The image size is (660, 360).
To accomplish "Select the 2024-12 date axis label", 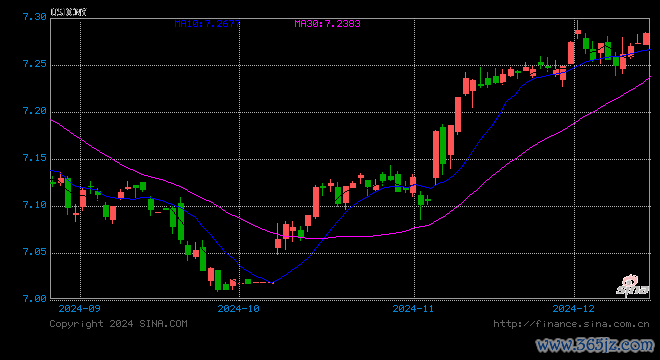I will [573, 309].
